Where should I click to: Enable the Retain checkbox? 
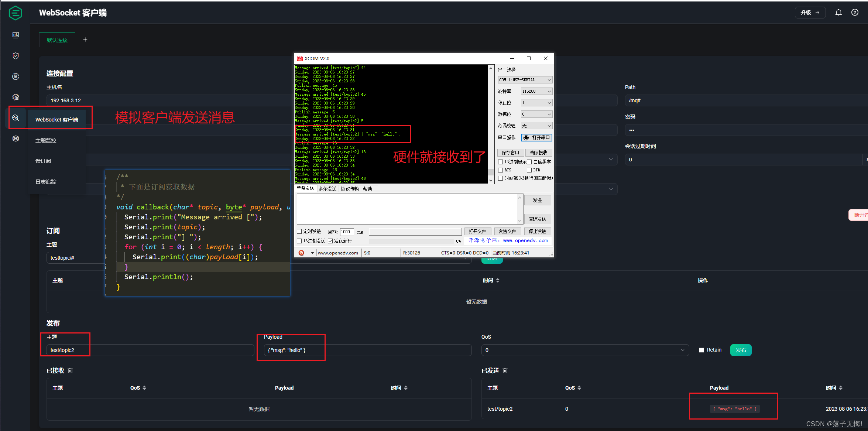(701, 350)
